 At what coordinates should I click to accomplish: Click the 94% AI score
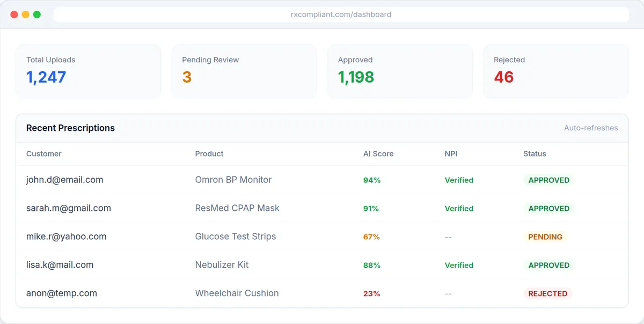372,180
